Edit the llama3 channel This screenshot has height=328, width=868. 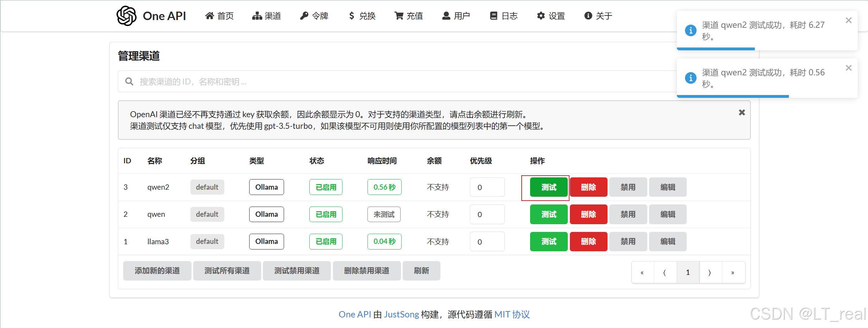pyautogui.click(x=668, y=241)
